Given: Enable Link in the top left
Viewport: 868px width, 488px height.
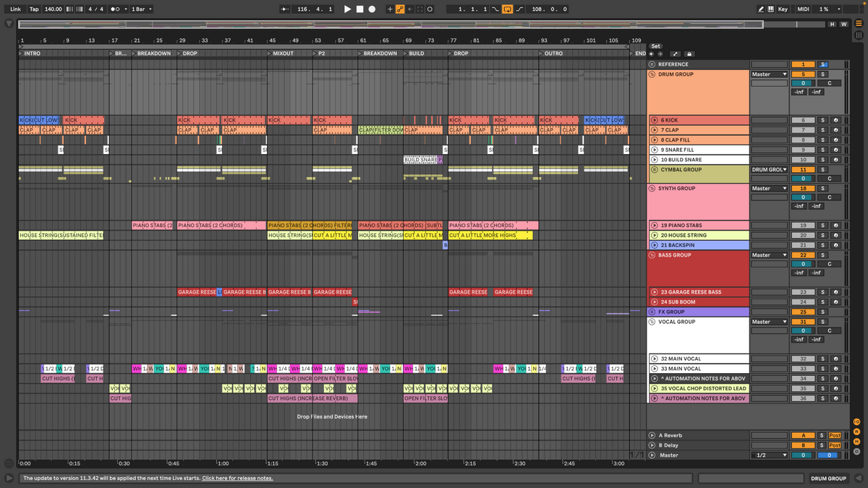Looking at the screenshot, I should (x=14, y=9).
